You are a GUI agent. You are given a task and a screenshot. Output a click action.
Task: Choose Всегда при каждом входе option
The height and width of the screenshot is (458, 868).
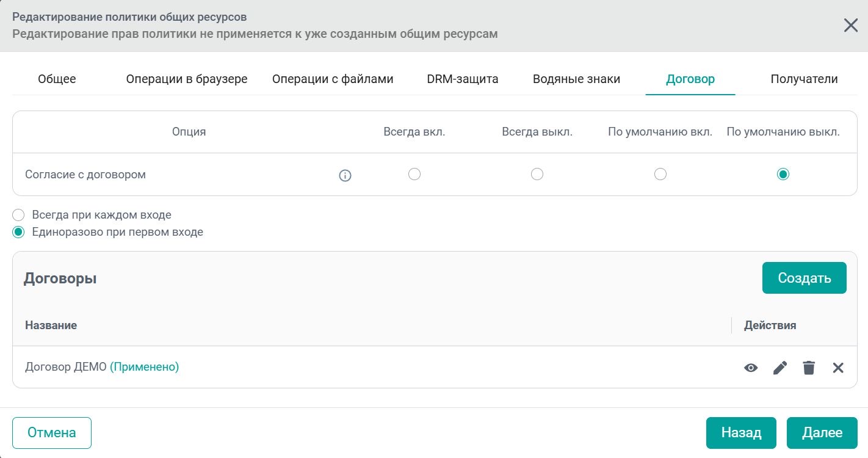pos(19,215)
